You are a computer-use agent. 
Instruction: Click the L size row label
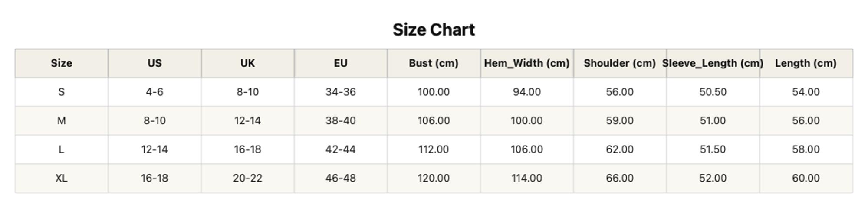pos(62,149)
